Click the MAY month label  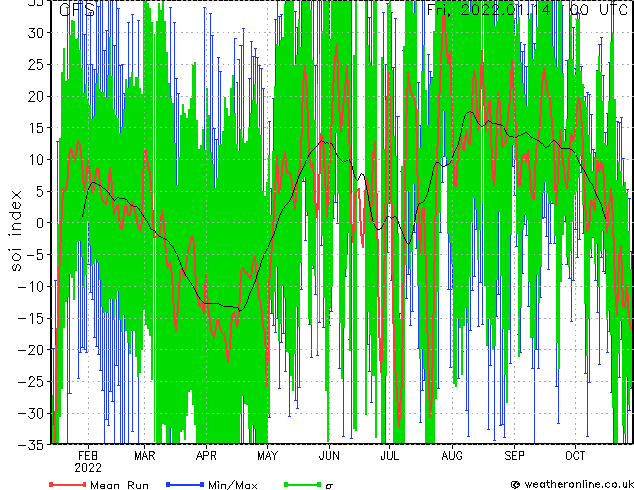(267, 456)
